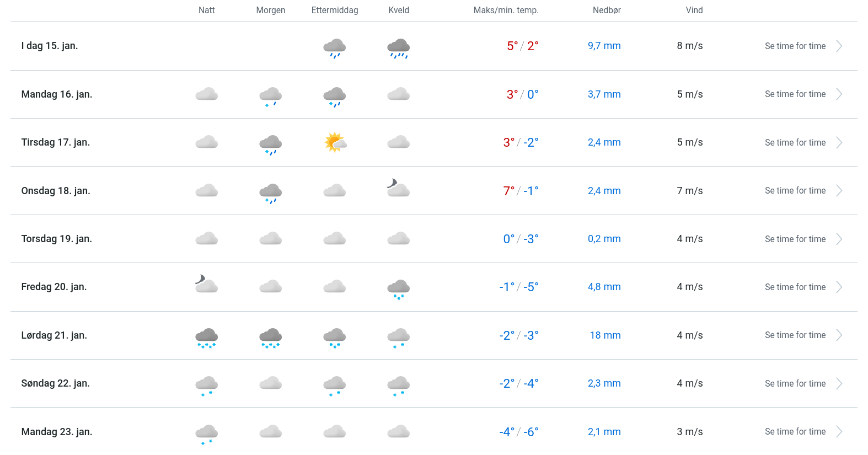The width and height of the screenshot is (868, 455).
Task: Click the 18 mm precipitation value
Action: (x=605, y=335)
